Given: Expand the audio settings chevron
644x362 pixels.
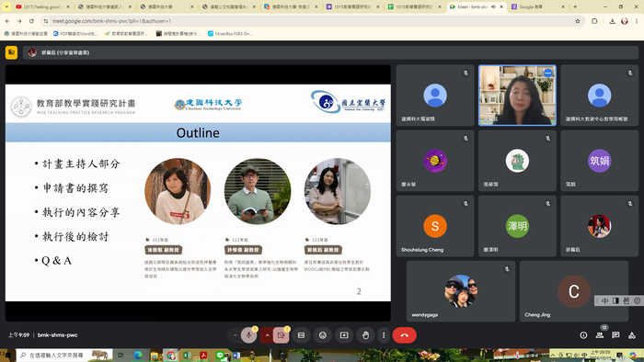Looking at the screenshot, I should click(x=235, y=335).
